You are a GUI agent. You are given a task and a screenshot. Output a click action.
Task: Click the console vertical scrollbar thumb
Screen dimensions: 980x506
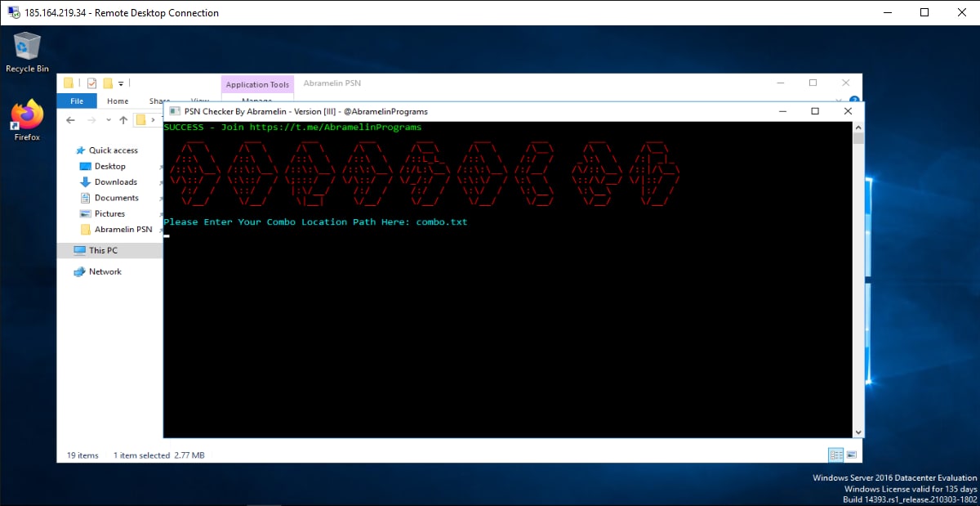(858, 139)
